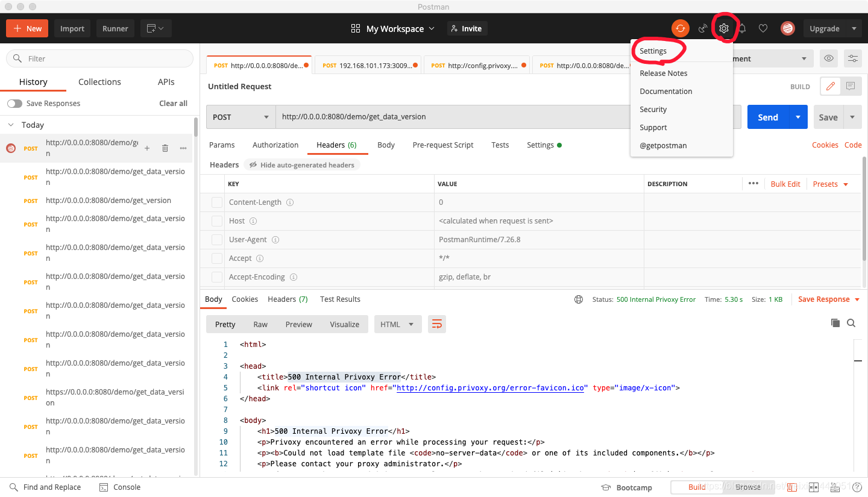The image size is (868, 497).
Task: Select Release Notes from the menu
Action: click(x=663, y=73)
